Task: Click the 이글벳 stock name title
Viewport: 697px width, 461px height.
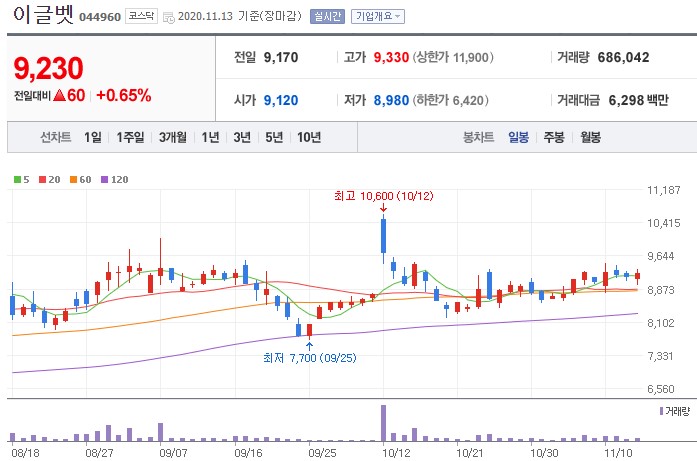Action: point(43,14)
